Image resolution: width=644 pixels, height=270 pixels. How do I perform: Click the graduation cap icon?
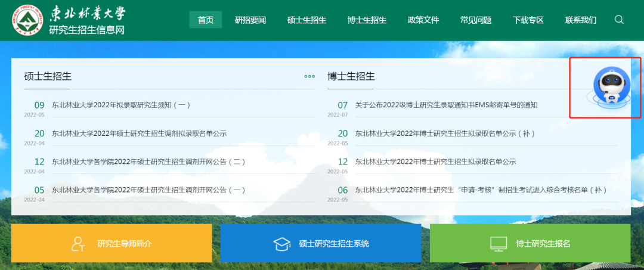click(x=282, y=244)
